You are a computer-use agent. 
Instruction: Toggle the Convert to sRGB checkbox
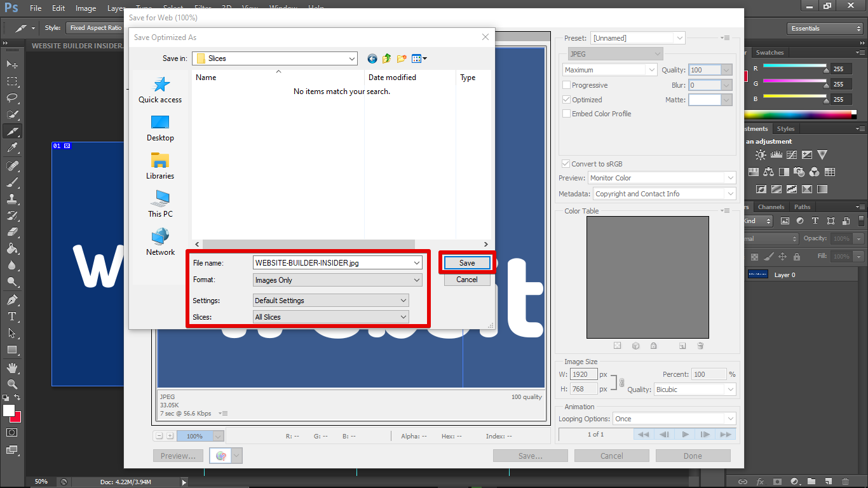tap(566, 164)
